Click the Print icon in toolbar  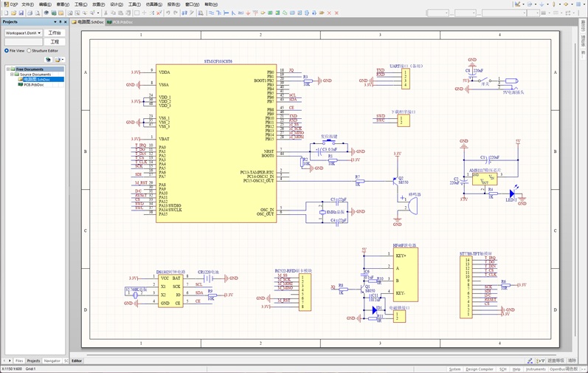30,13
